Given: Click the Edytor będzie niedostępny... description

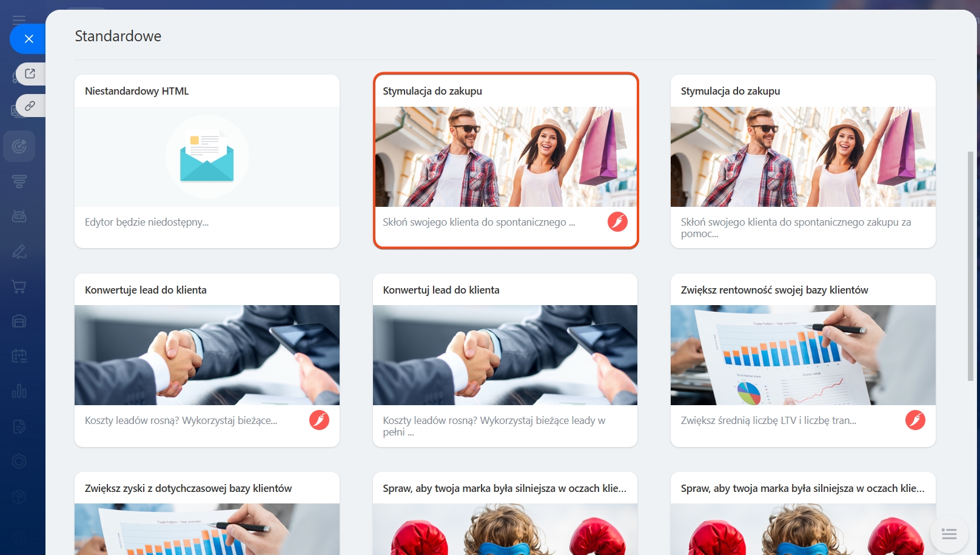Looking at the screenshot, I should (x=147, y=222).
